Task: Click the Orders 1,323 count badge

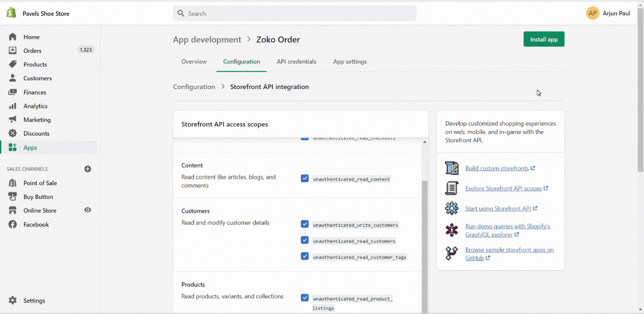Action: coord(86,50)
